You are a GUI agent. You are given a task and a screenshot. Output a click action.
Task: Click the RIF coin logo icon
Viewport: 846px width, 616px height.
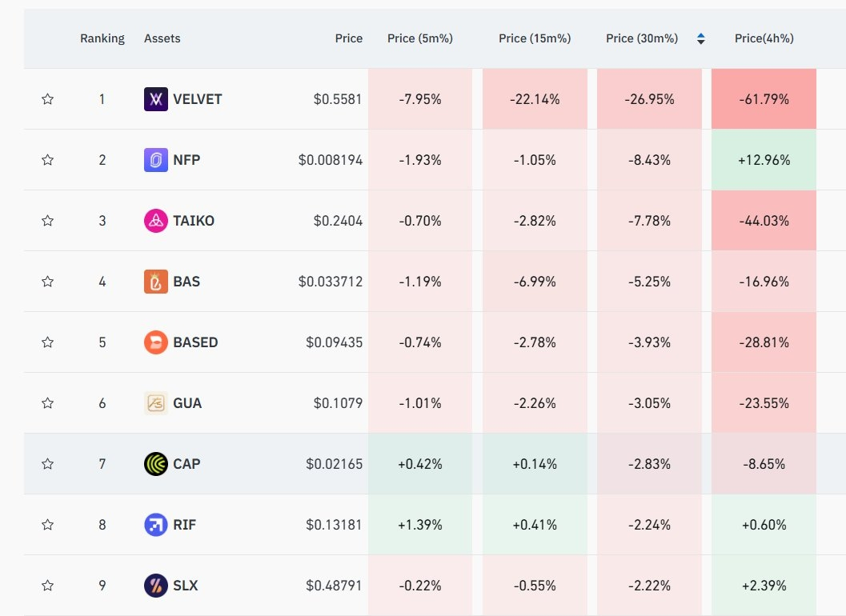point(156,525)
